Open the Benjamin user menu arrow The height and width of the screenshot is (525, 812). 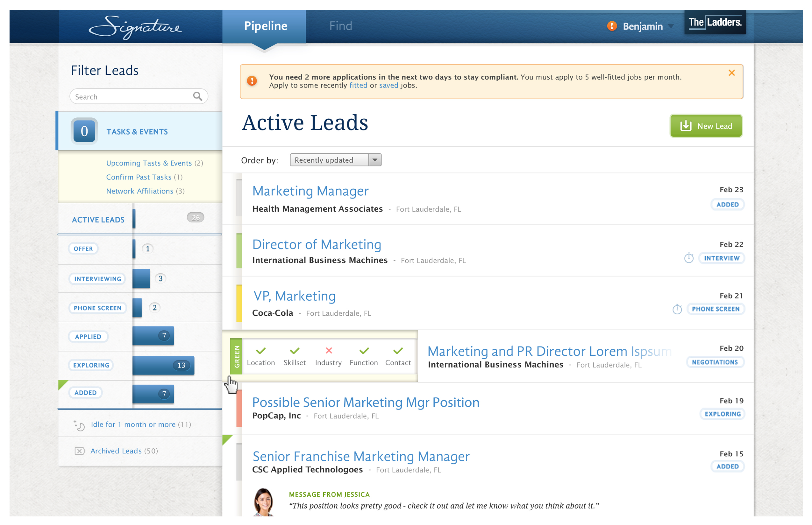point(671,26)
